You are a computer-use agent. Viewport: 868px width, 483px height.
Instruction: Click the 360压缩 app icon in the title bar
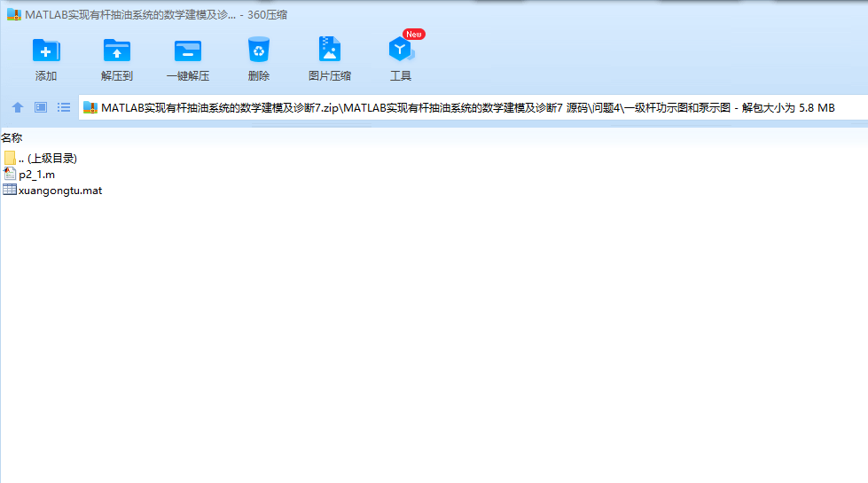[14, 15]
